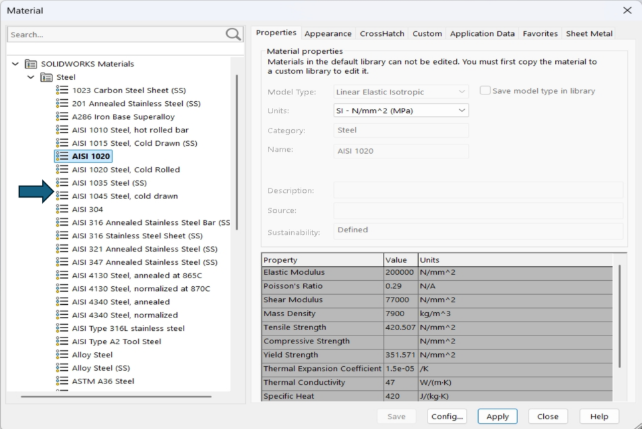
Task: Open the Units dropdown
Action: point(401,111)
